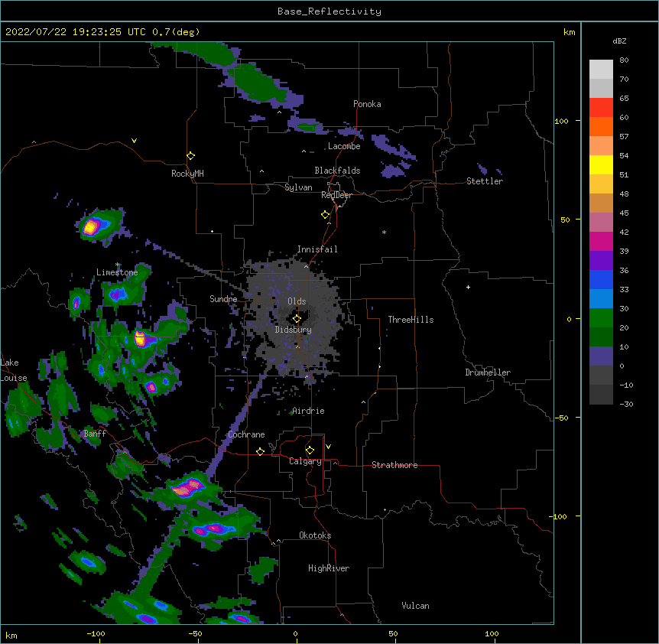
Task: Select the RedDeer city label
Action: pos(336,195)
